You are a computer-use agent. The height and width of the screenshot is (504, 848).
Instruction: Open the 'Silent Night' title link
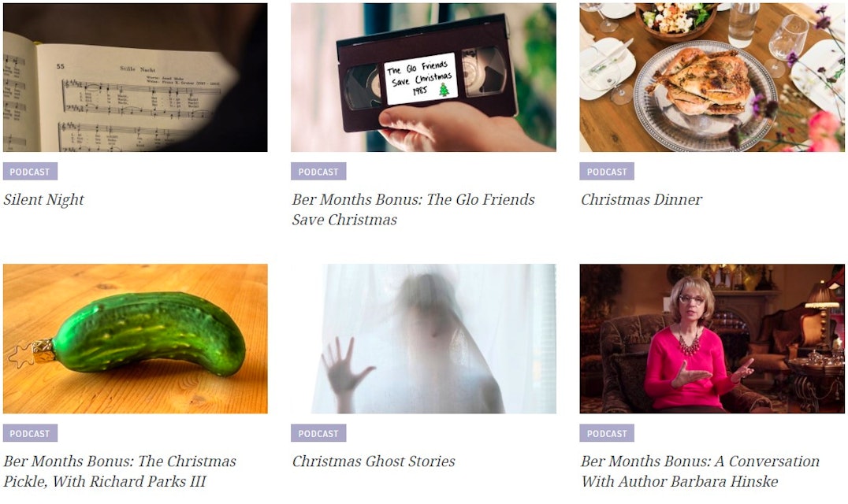(x=44, y=200)
